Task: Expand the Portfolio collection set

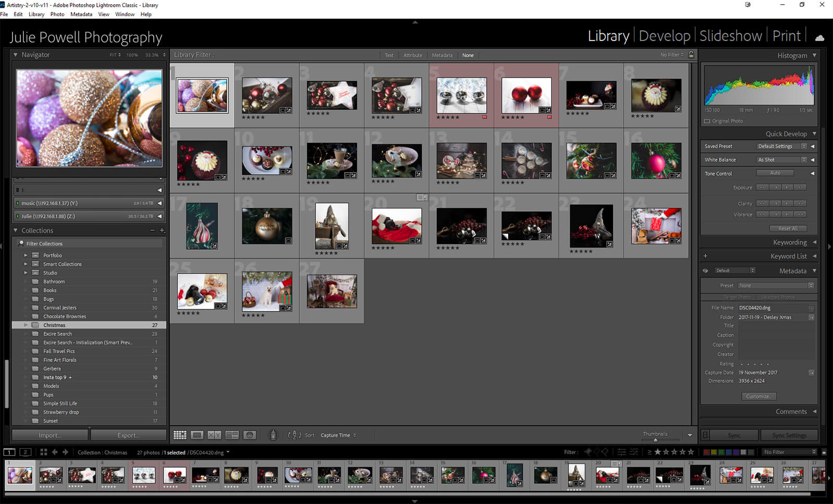Action: (26, 255)
